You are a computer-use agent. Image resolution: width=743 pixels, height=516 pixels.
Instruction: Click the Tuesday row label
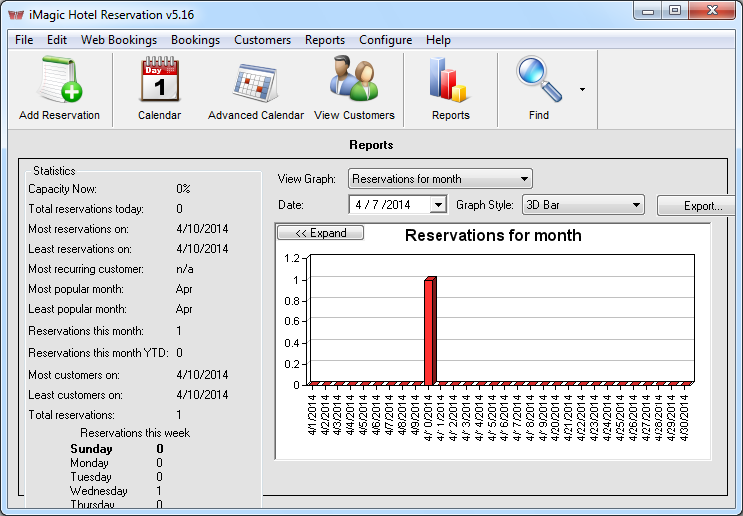click(x=91, y=477)
